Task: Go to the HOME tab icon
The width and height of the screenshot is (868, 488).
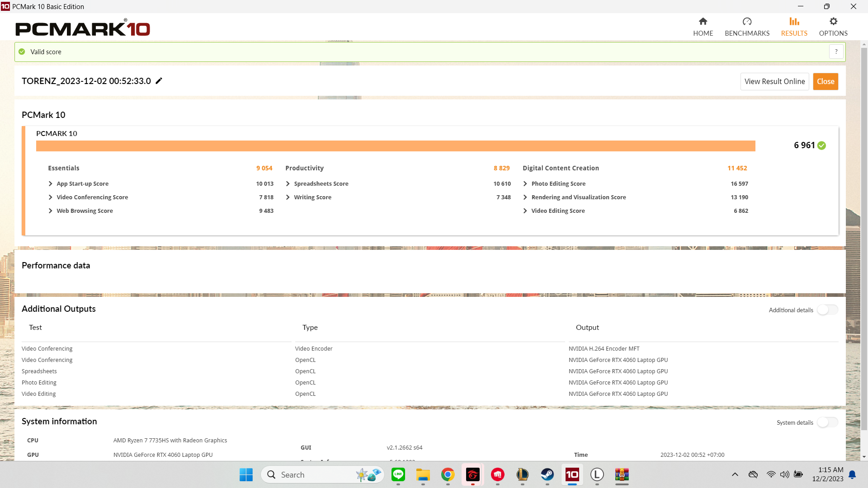Action: 703,21
